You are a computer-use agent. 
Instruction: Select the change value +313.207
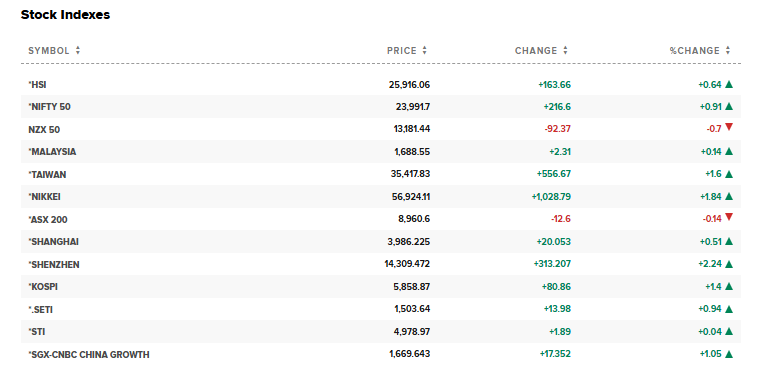click(x=552, y=264)
